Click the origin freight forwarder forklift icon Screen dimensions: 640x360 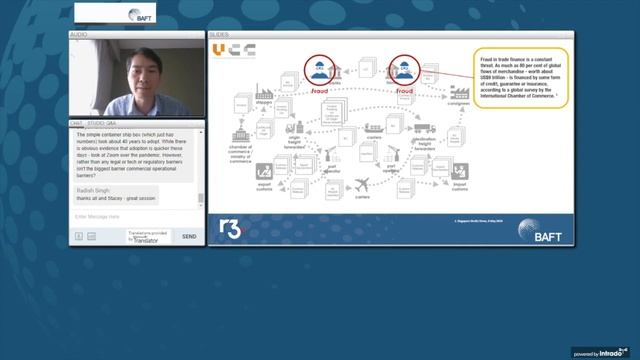pyautogui.click(x=294, y=128)
